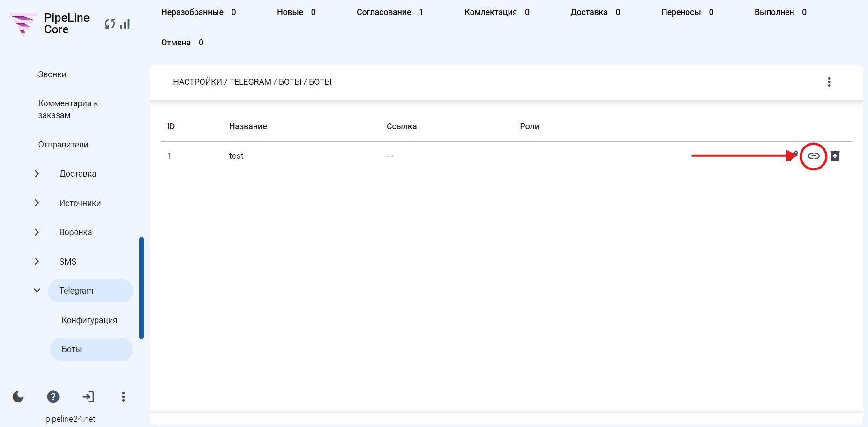The image size is (868, 427).
Task: Click the refresh sync icon
Action: click(110, 24)
